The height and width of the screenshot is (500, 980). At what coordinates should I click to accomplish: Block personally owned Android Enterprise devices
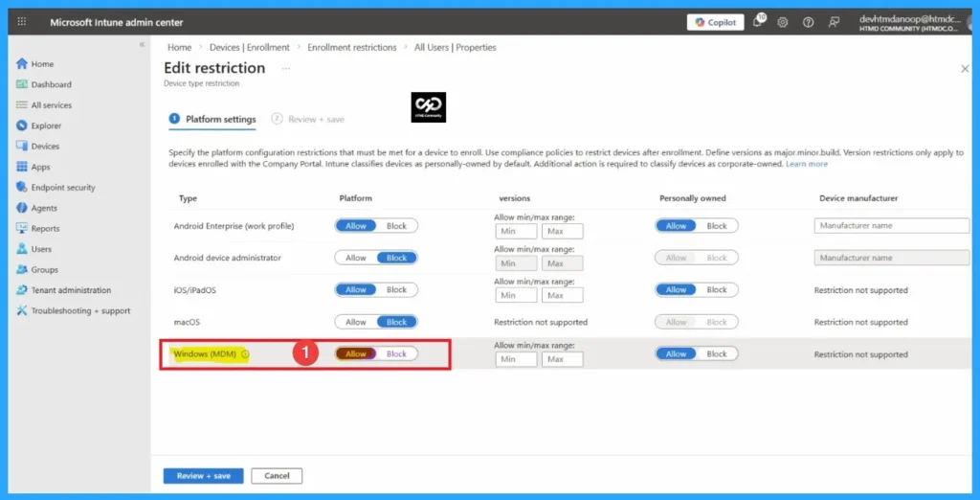click(x=717, y=226)
